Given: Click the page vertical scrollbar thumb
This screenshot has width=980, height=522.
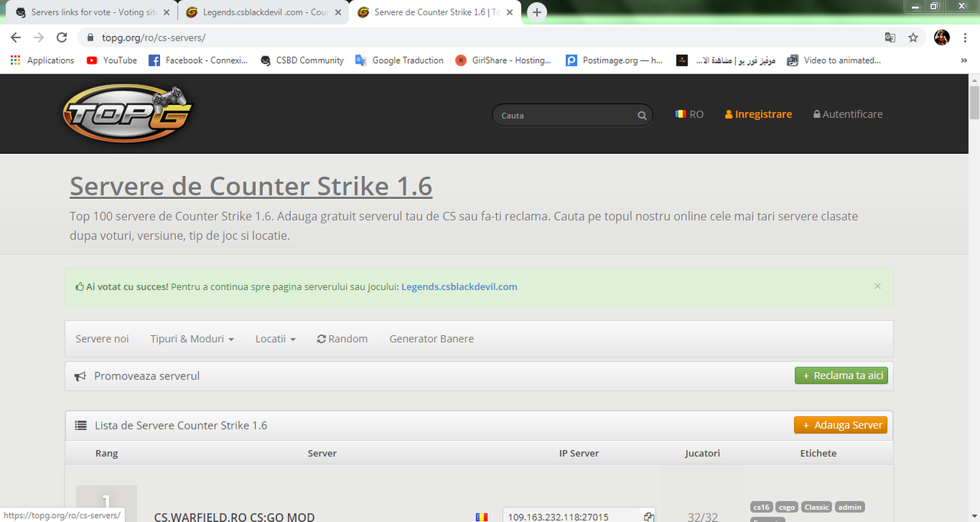Looking at the screenshot, I should coord(974,101).
